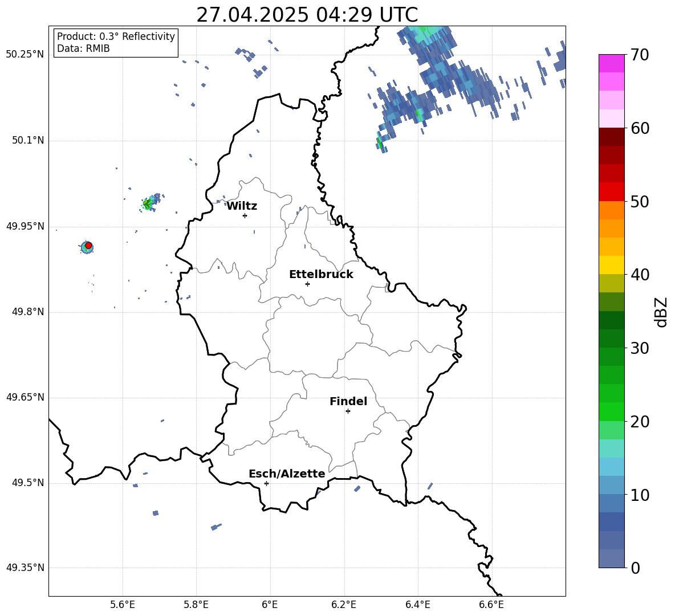Click the longitude label 5.6°E

[x=123, y=605]
